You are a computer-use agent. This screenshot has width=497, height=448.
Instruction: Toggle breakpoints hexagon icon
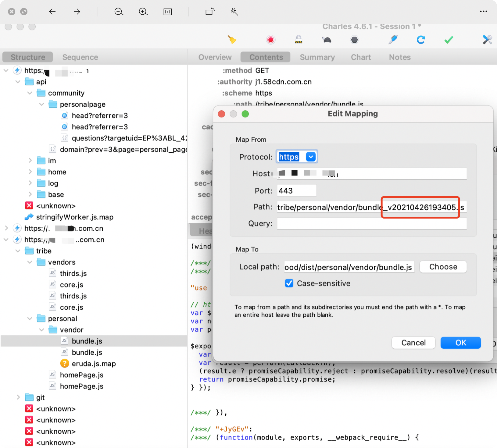click(x=354, y=40)
